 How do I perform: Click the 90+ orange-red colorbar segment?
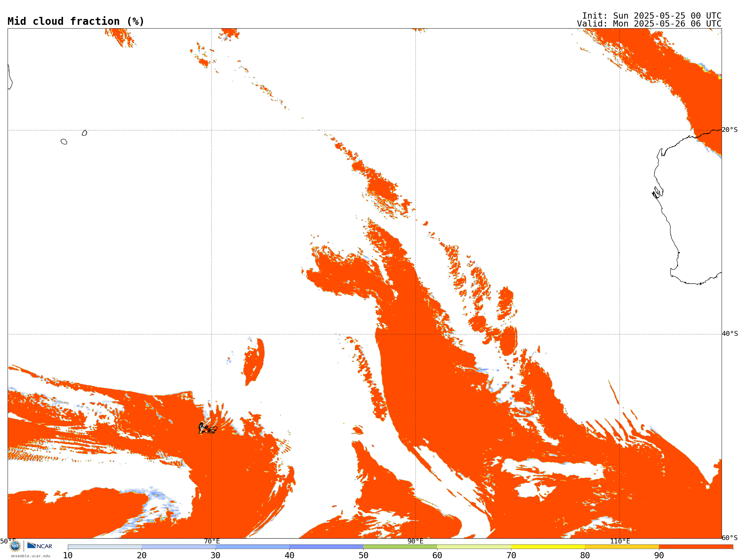click(696, 547)
